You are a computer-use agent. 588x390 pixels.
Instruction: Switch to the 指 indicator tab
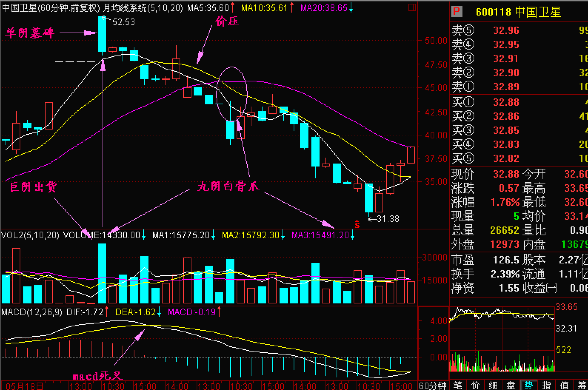(x=547, y=385)
